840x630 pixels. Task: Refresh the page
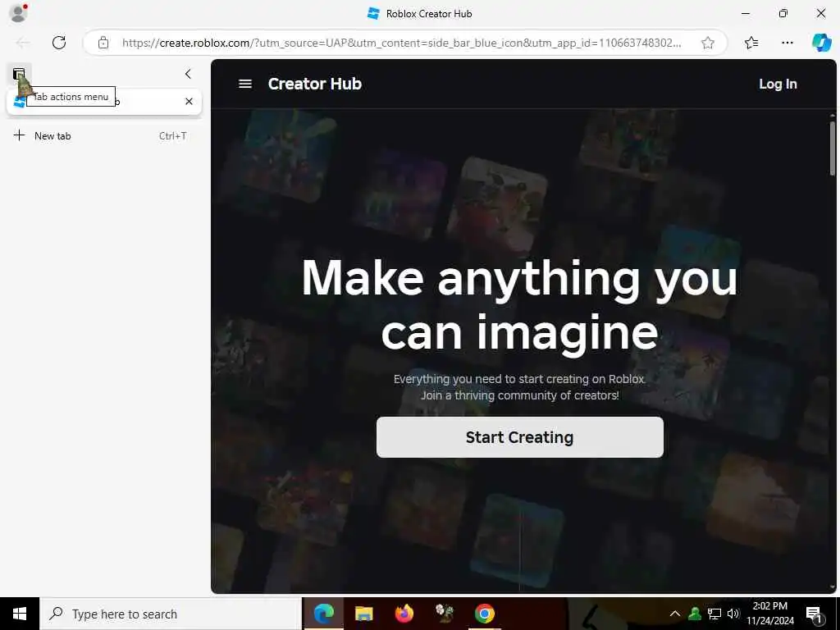click(x=59, y=43)
